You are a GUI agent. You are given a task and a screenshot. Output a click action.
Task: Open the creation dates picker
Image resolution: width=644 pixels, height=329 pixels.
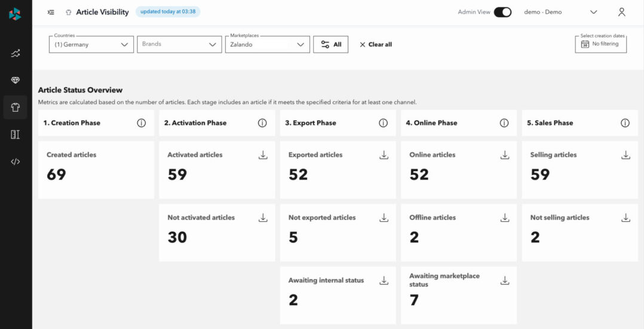600,44
